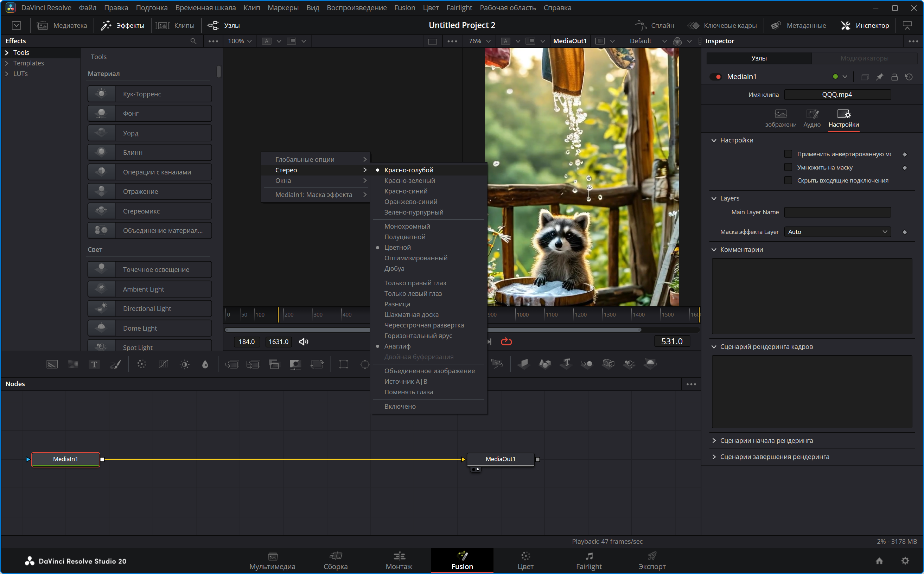
Task: Click the pin icon for MediaIn1
Action: coord(879,77)
